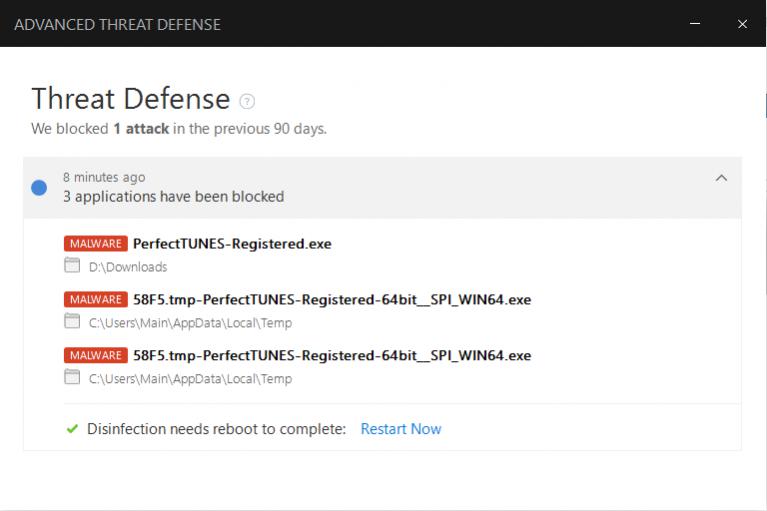Viewport: 767px width, 511px height.
Task: Click the Temp folder path of the last entry
Action: click(x=190, y=379)
